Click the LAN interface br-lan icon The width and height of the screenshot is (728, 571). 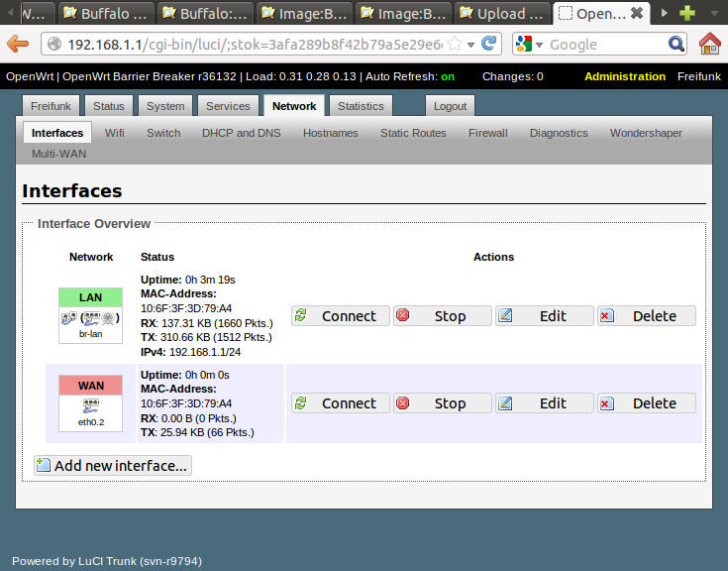(90, 320)
